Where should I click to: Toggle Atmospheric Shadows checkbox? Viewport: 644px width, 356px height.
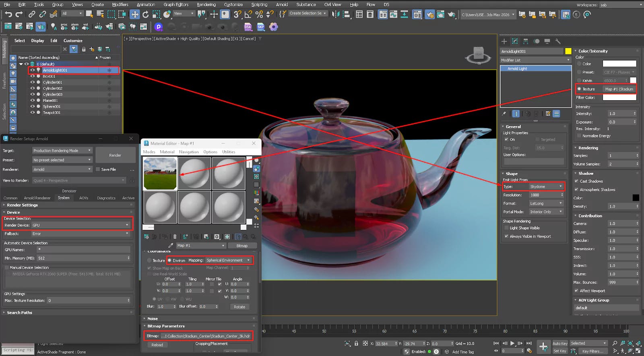[x=576, y=189]
